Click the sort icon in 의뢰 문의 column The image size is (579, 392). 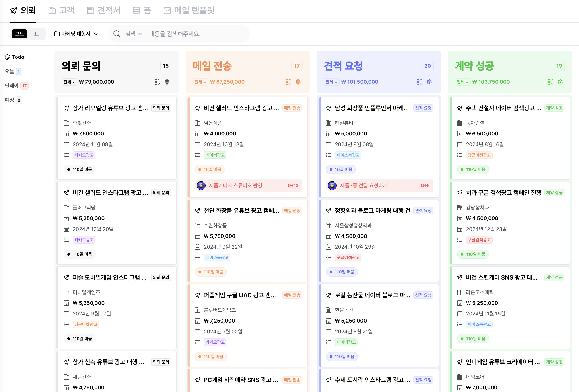click(x=157, y=82)
